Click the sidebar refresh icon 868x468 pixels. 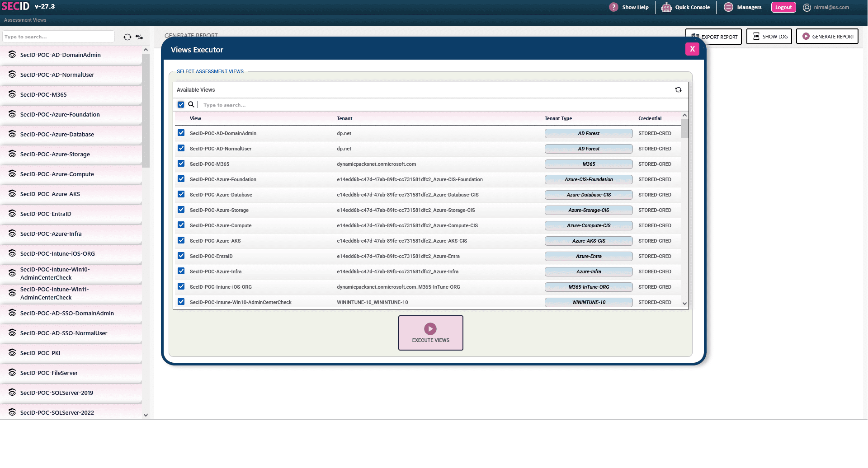[x=127, y=37]
